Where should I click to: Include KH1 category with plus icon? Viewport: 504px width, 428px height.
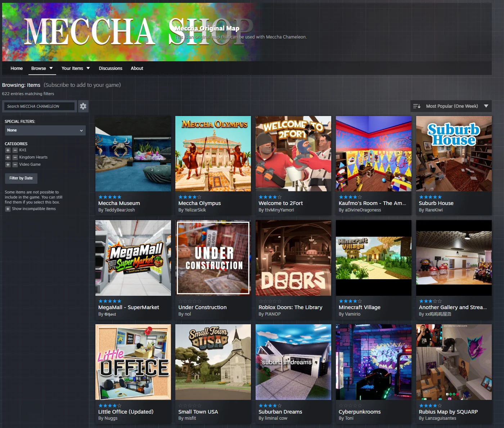click(8, 150)
